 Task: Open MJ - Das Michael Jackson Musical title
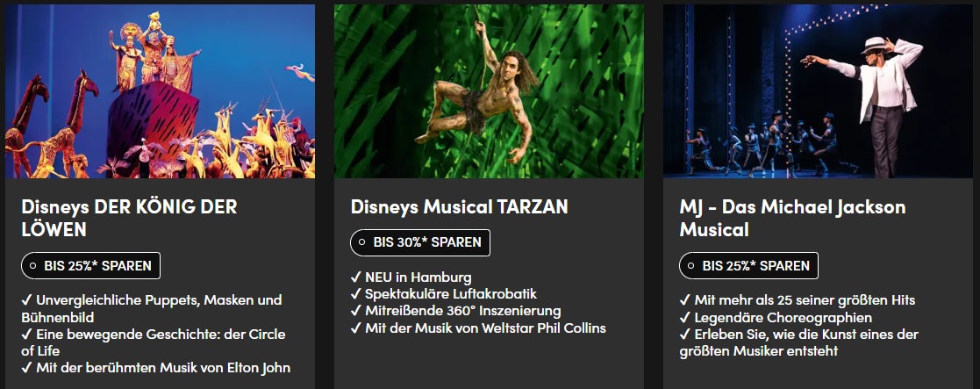(792, 219)
